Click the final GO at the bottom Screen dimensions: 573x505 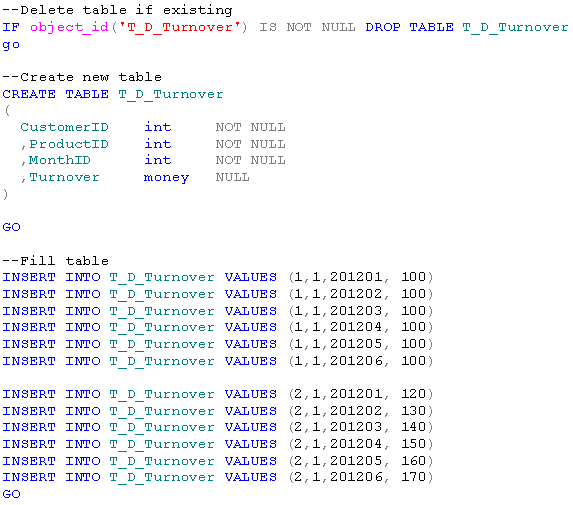11,494
